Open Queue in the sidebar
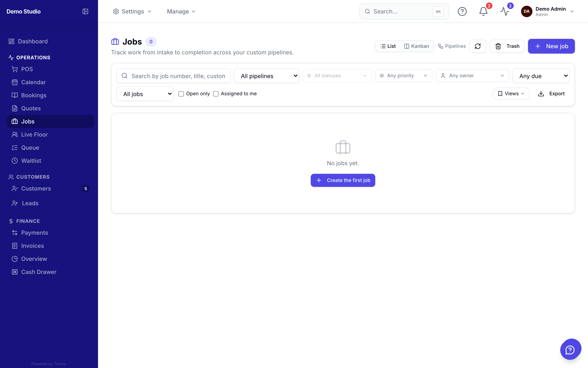 pos(50,148)
